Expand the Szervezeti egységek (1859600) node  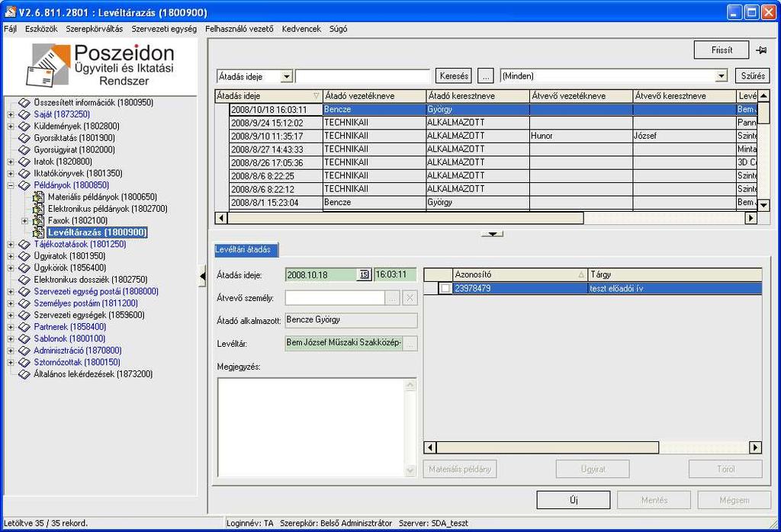[11, 315]
